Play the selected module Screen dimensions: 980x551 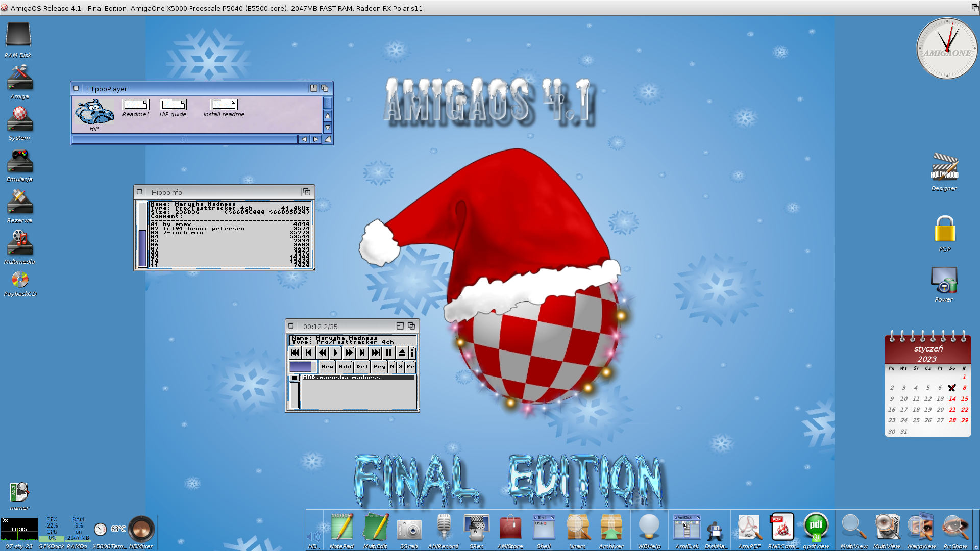335,353
